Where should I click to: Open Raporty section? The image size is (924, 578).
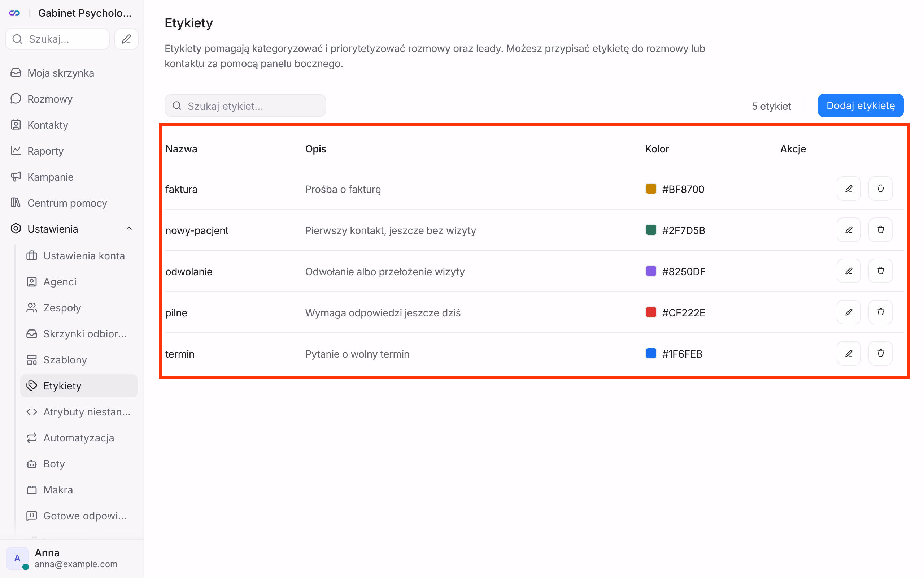[72, 151]
